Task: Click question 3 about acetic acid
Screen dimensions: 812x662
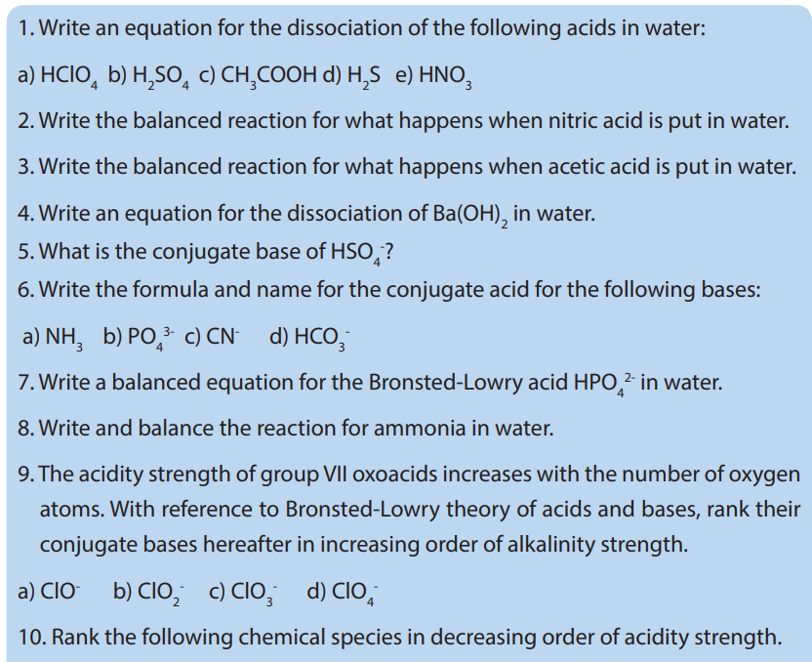Action: pyautogui.click(x=407, y=167)
